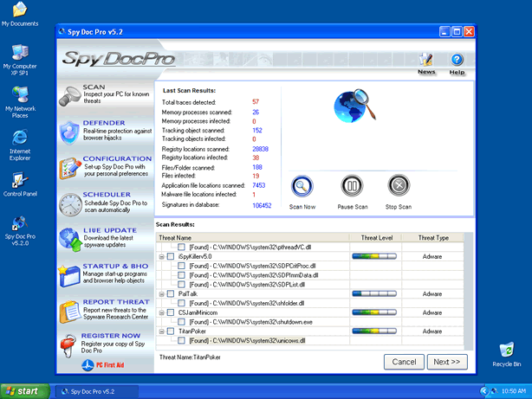Open Help via question mark icon

[457, 60]
